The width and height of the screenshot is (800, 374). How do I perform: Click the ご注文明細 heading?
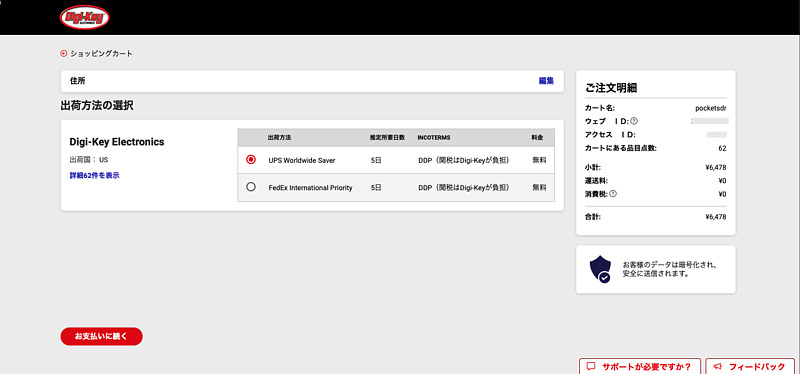pyautogui.click(x=611, y=88)
